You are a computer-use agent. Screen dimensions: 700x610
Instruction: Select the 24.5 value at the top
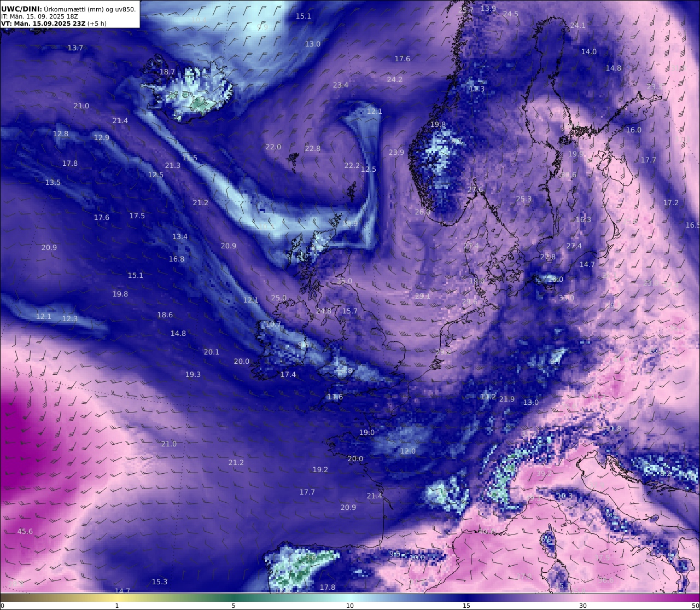pyautogui.click(x=511, y=14)
